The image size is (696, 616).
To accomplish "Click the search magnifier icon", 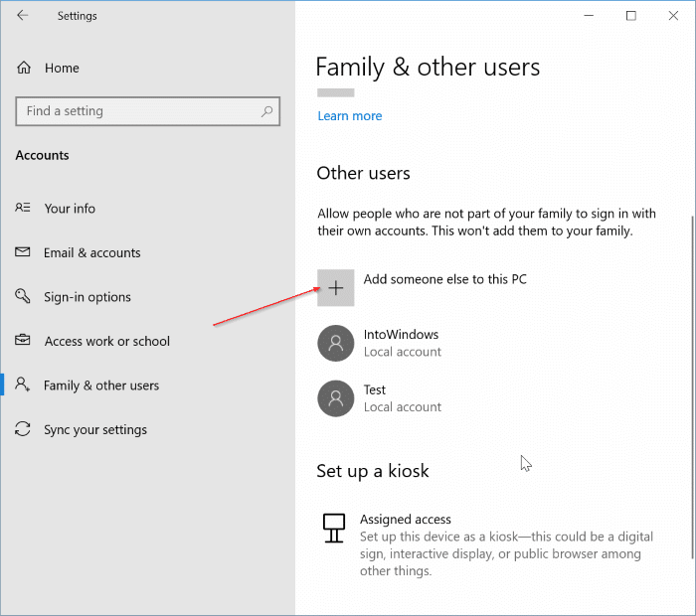I will (266, 111).
